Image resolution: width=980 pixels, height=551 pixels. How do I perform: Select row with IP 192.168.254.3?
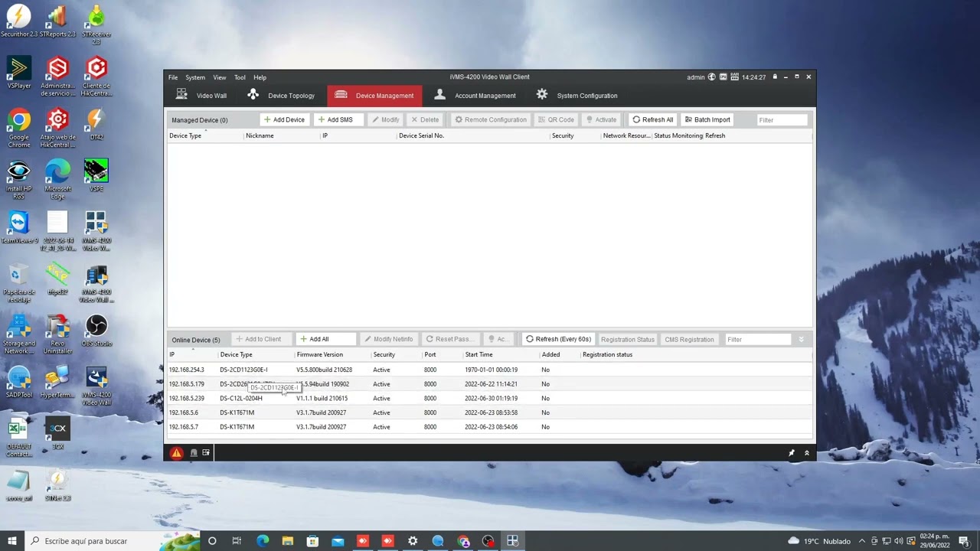pyautogui.click(x=490, y=370)
